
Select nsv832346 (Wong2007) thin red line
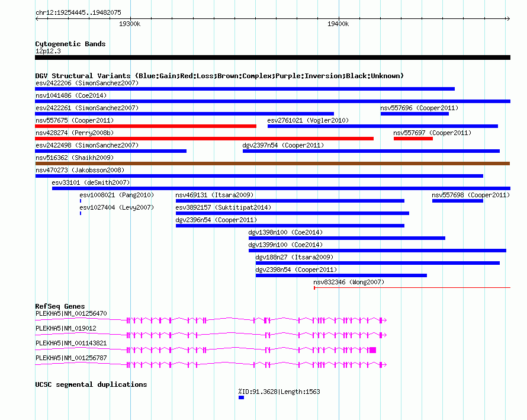(x=412, y=288)
